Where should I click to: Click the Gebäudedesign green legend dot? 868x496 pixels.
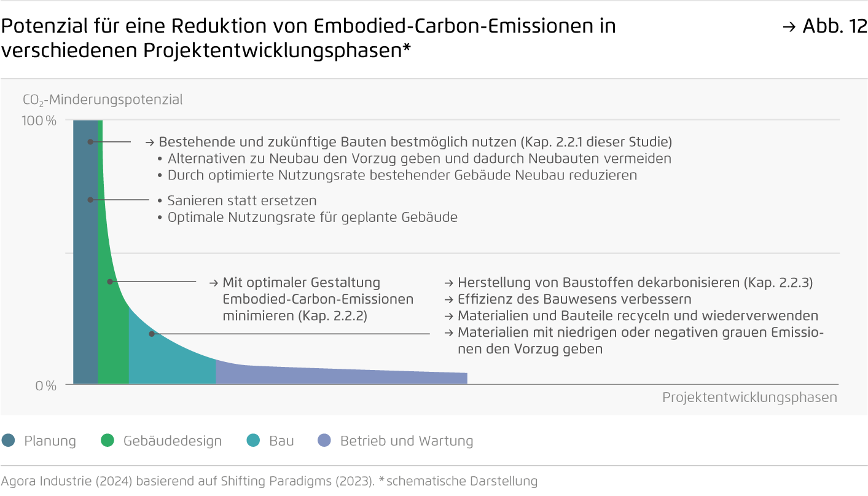[x=108, y=440]
